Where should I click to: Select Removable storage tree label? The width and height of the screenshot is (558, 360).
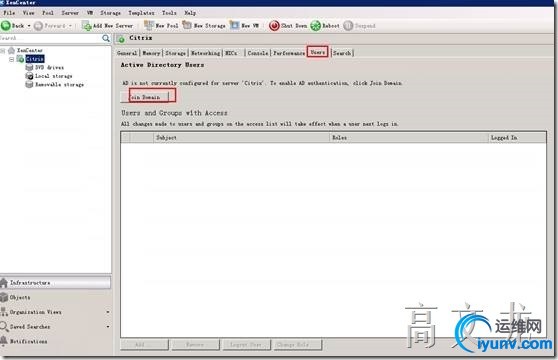coord(59,84)
